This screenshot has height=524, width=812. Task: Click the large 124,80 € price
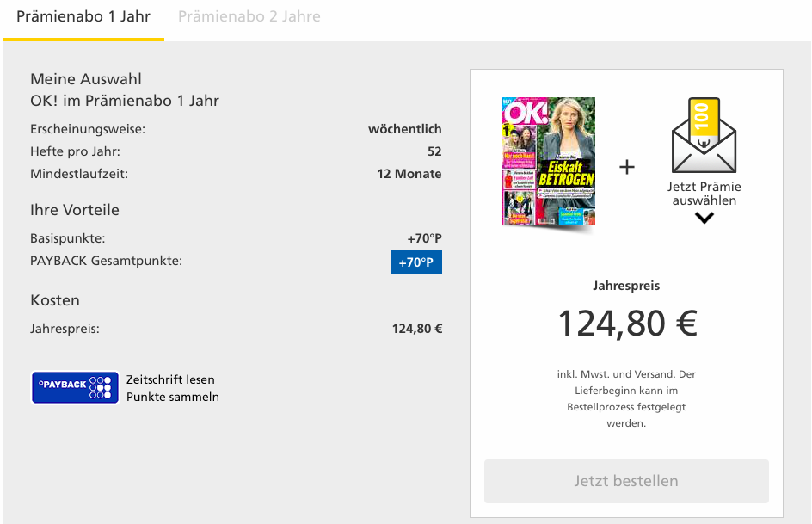point(627,324)
